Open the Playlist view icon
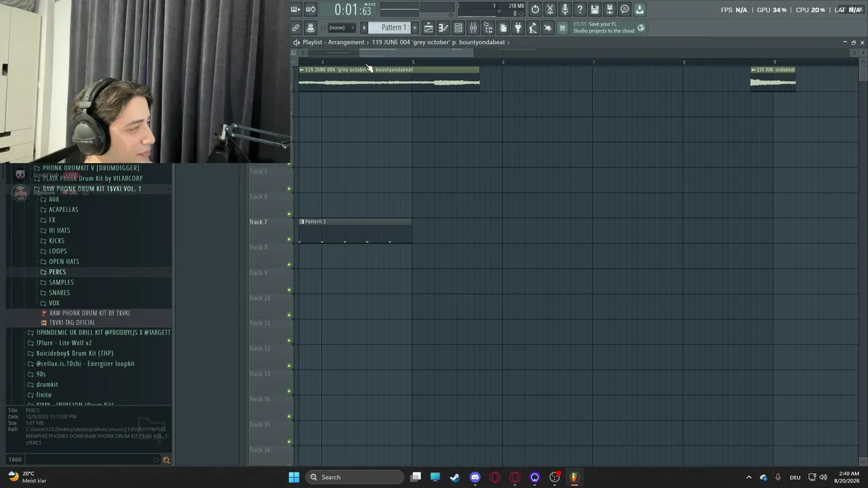This screenshot has width=868, height=488. click(x=429, y=28)
